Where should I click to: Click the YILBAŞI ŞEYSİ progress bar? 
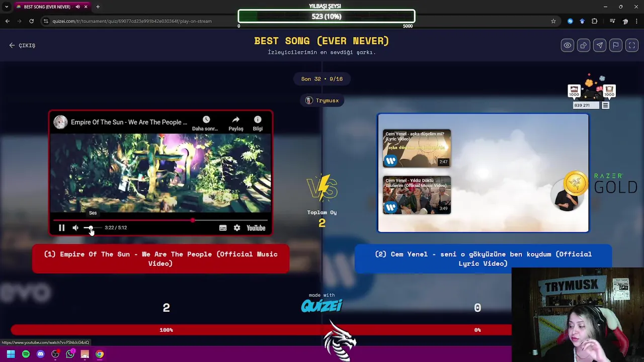pos(327,17)
